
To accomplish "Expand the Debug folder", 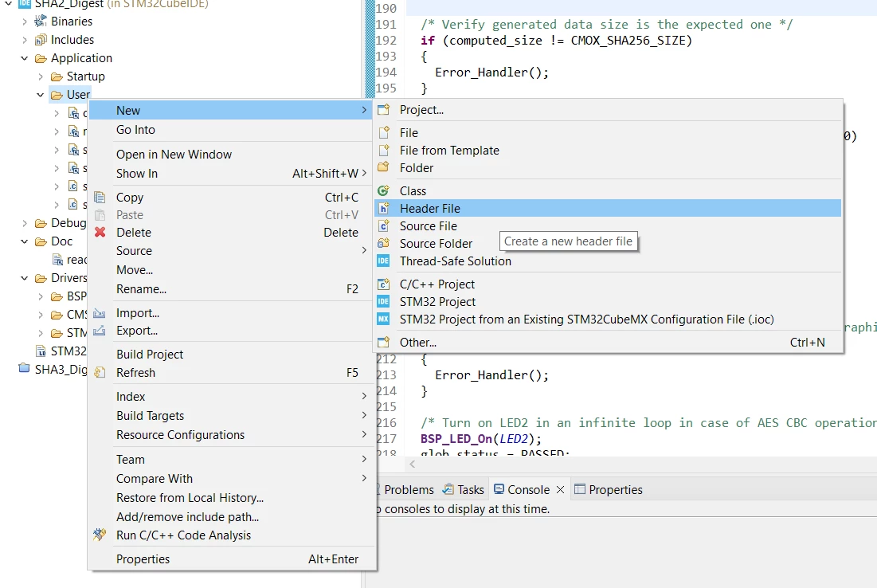I will click(24, 223).
